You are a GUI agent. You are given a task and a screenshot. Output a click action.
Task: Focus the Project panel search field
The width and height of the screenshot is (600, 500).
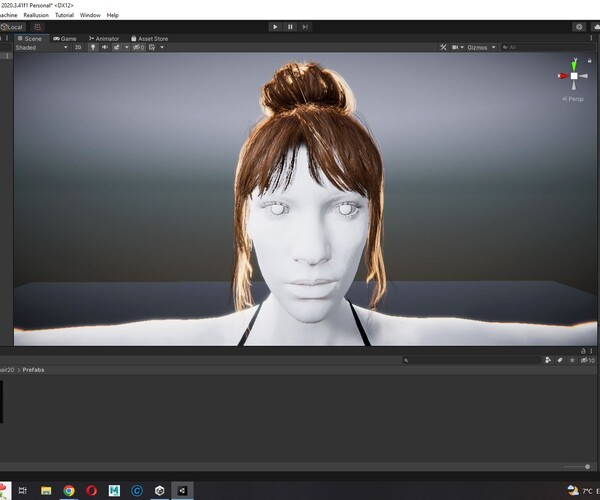pyautogui.click(x=471, y=360)
